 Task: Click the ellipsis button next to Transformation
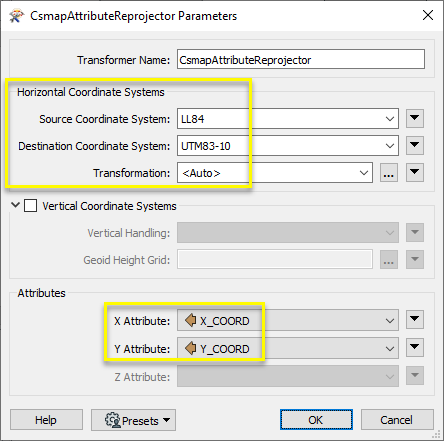tap(389, 172)
